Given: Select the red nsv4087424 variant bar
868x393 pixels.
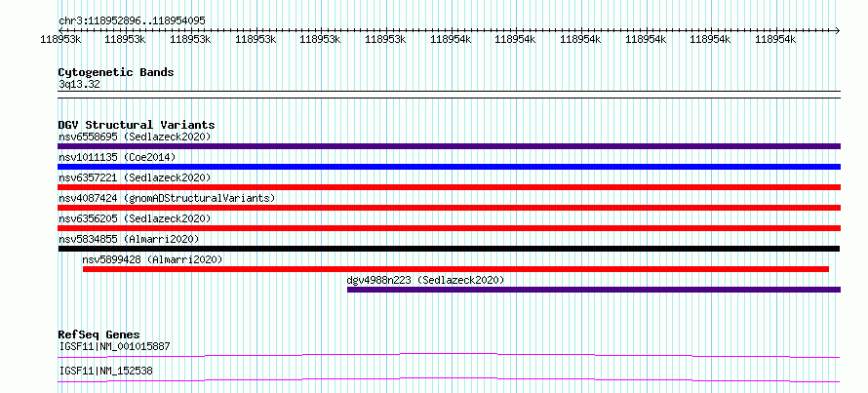Looking at the screenshot, I should point(449,208).
